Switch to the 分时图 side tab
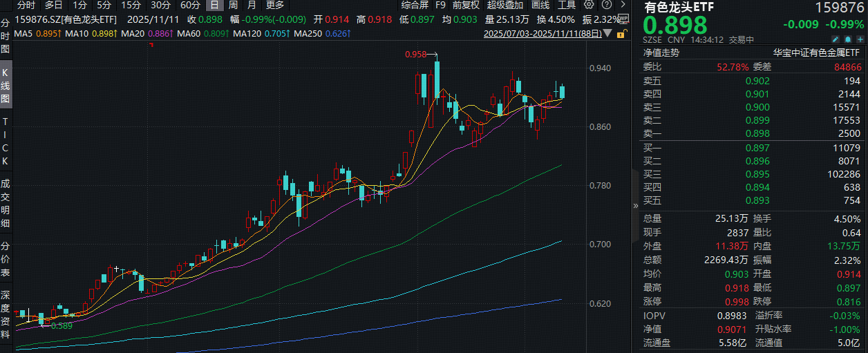This screenshot has width=868, height=353. pyautogui.click(x=6, y=37)
